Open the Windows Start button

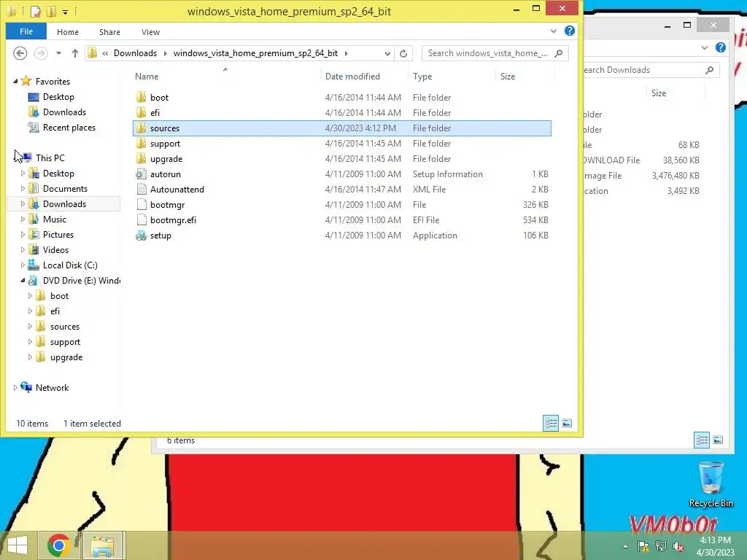[18, 545]
